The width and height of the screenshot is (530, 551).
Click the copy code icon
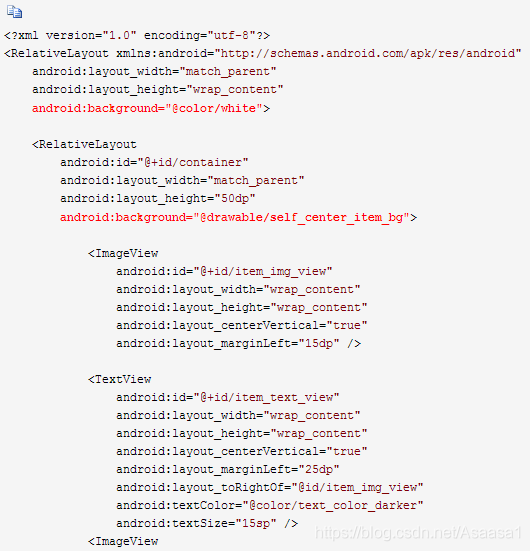point(14,12)
